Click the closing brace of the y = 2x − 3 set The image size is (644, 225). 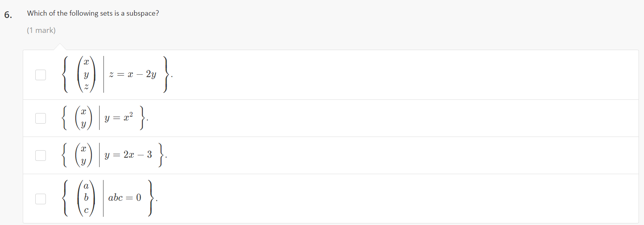click(x=161, y=155)
